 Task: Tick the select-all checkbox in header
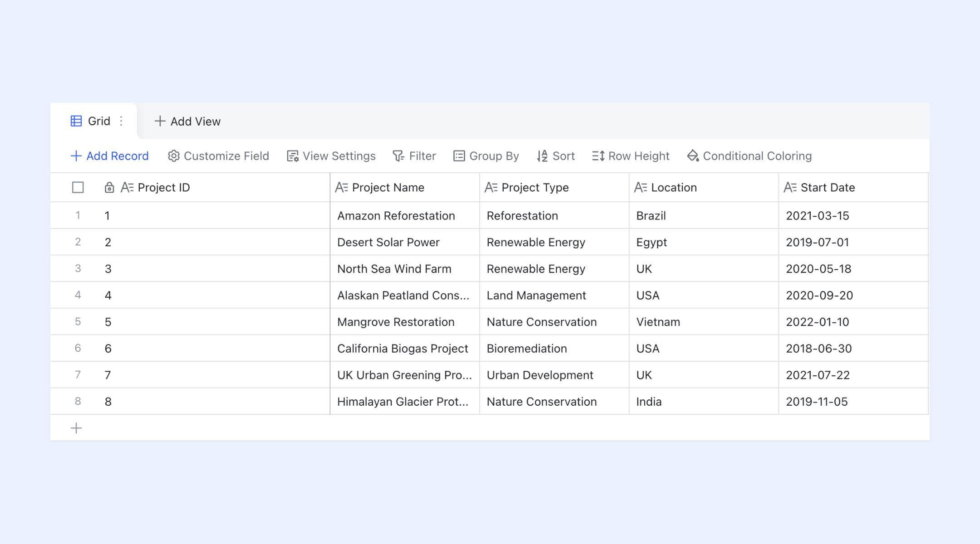click(x=78, y=187)
